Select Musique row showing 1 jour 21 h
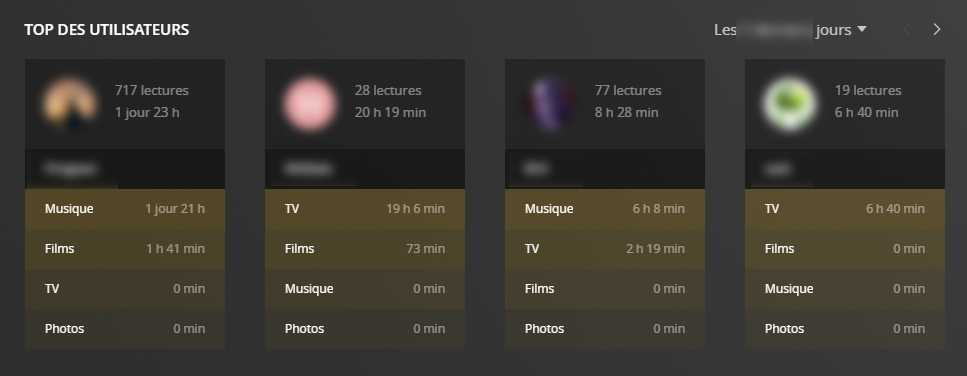The height and width of the screenshot is (376, 967). (125, 209)
